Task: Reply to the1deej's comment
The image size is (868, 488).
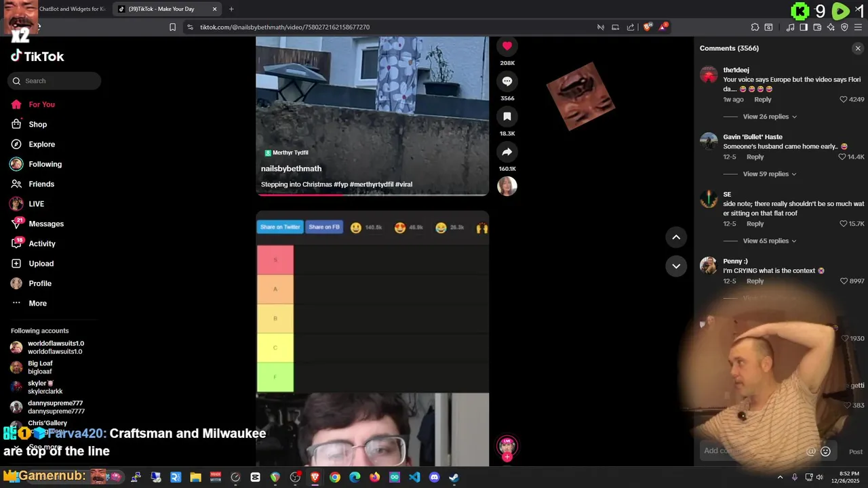Action: tap(763, 100)
